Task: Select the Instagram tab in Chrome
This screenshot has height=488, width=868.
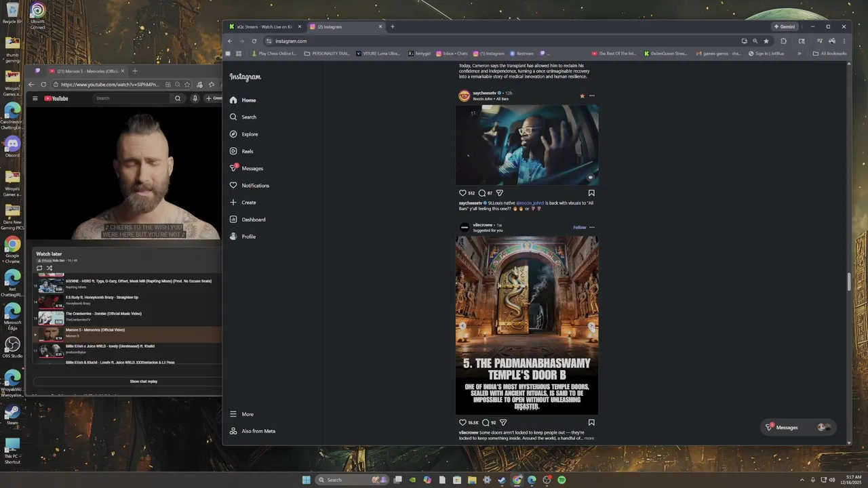Action: click(x=344, y=26)
